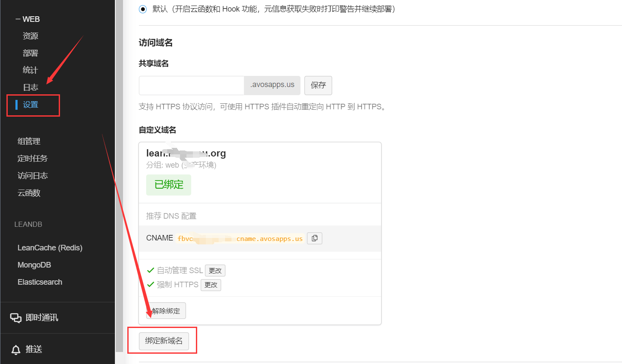The width and height of the screenshot is (622, 364).
Task: Click 更改 next to 自动管理 SSL
Action: pyautogui.click(x=215, y=271)
